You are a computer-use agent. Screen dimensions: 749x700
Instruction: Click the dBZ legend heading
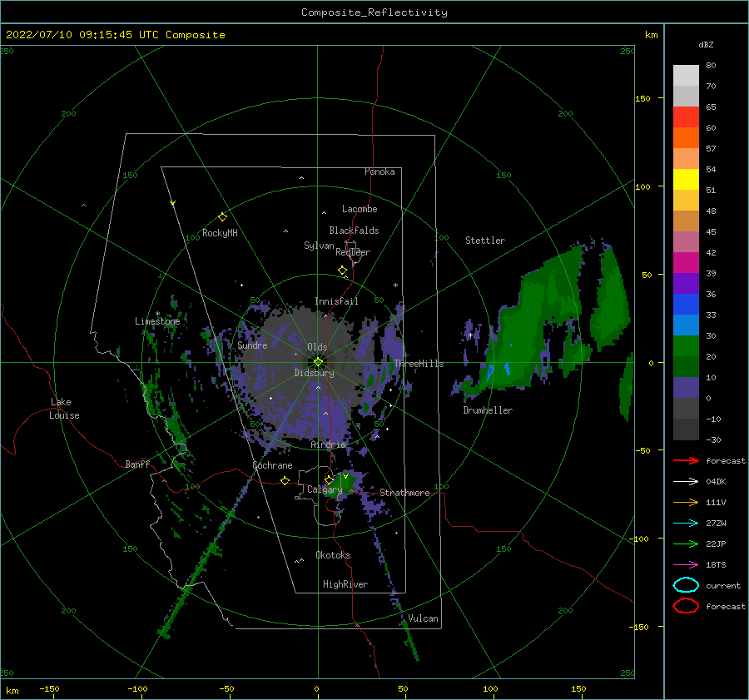click(x=706, y=44)
